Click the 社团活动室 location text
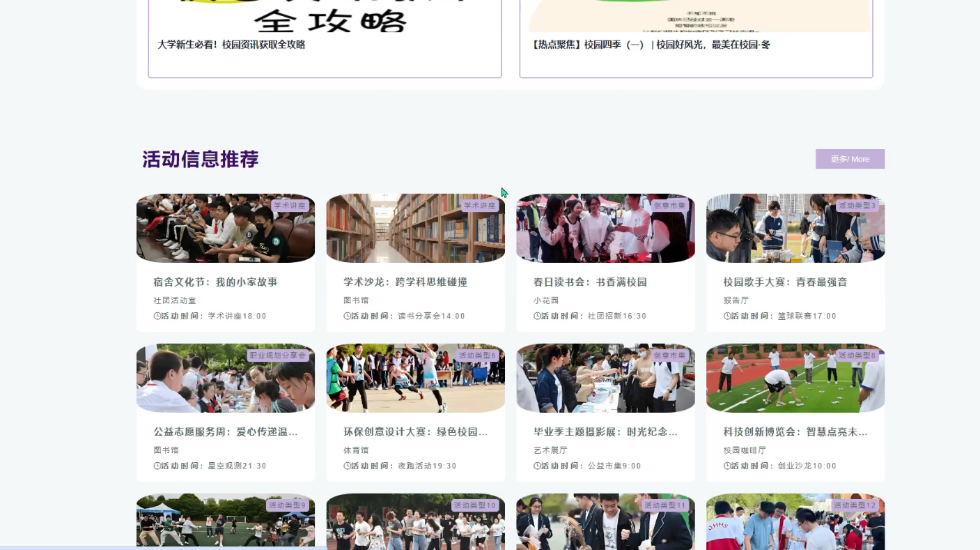 (175, 300)
